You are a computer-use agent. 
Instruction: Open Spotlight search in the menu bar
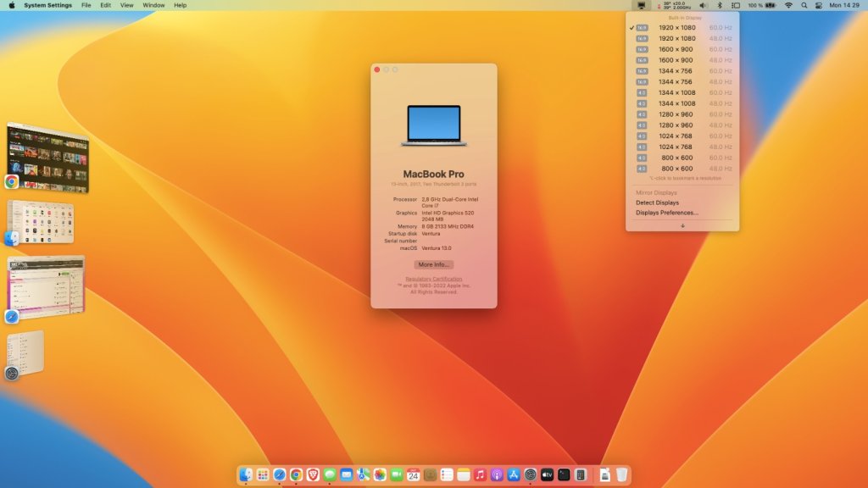click(x=804, y=6)
